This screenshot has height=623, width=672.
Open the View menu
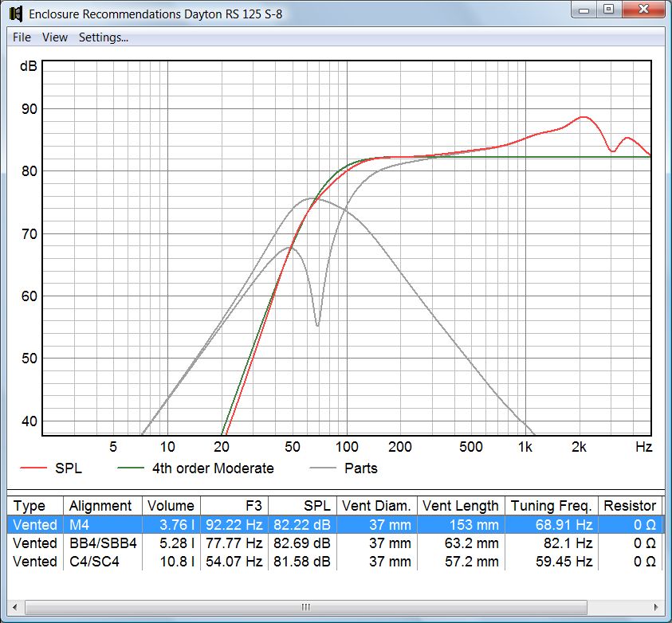click(x=54, y=37)
